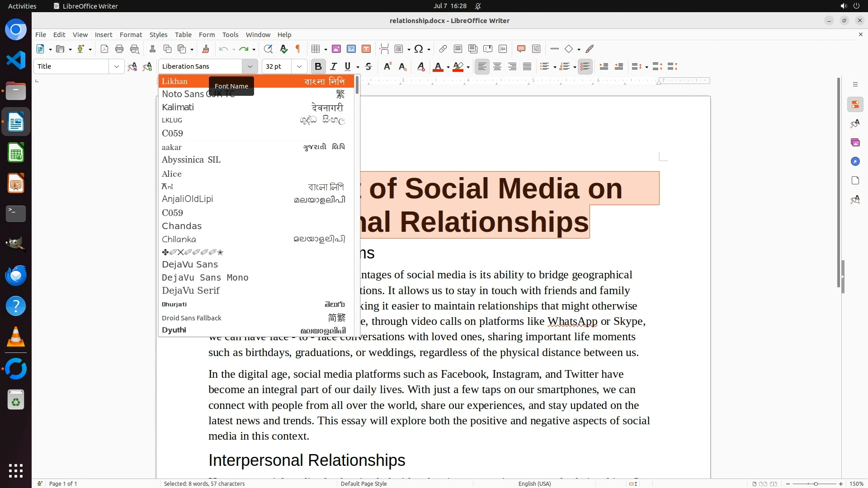Click Export as PDF icon

point(104,49)
